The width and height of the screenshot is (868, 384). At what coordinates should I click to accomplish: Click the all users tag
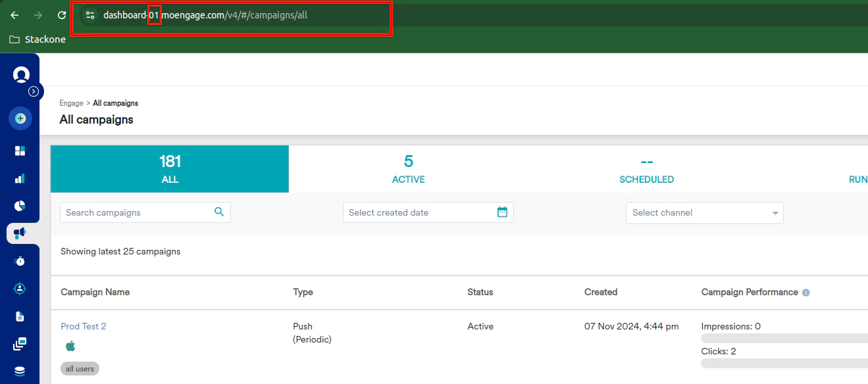[80, 369]
